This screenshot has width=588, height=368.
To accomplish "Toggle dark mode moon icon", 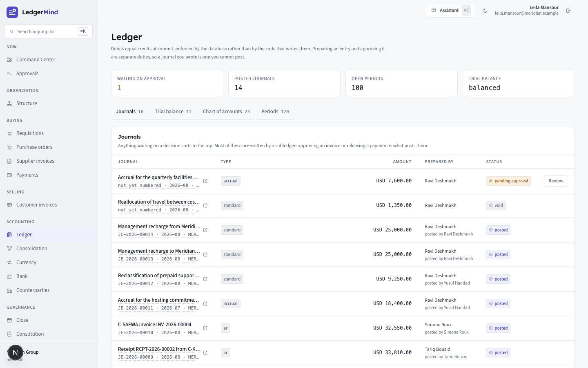I will click(x=485, y=11).
